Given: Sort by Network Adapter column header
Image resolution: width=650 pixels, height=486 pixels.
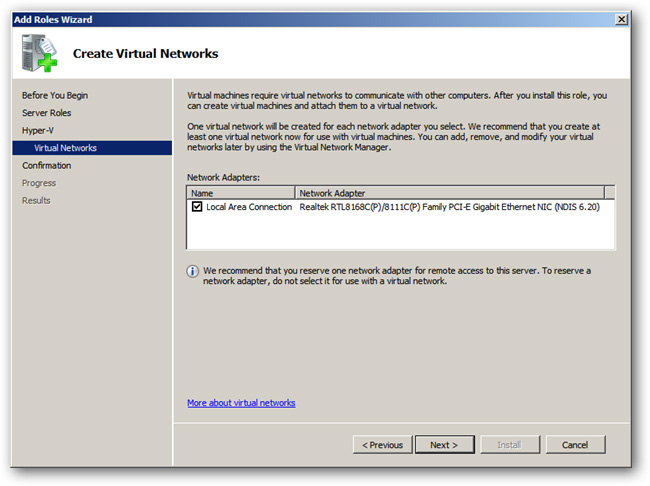Looking at the screenshot, I should tap(450, 193).
